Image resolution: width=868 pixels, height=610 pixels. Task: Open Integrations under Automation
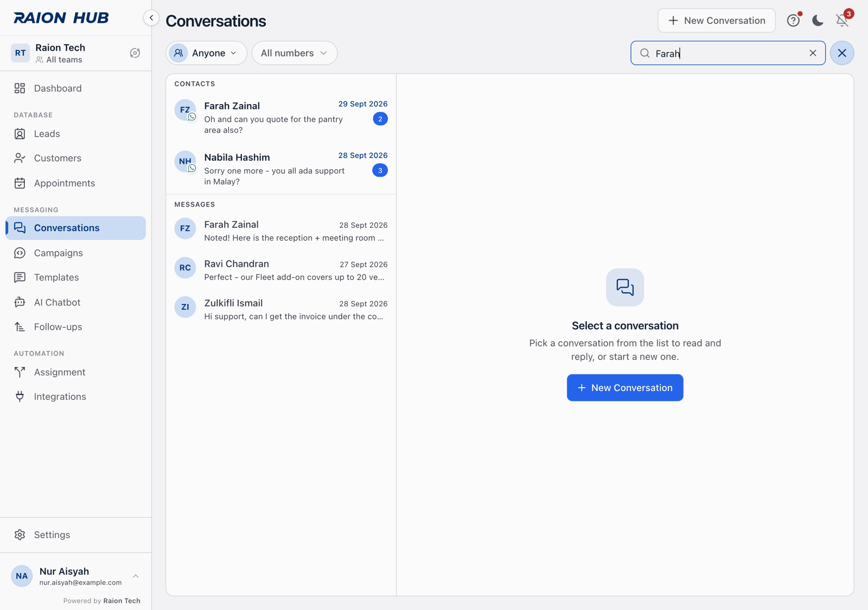[x=76, y=397]
